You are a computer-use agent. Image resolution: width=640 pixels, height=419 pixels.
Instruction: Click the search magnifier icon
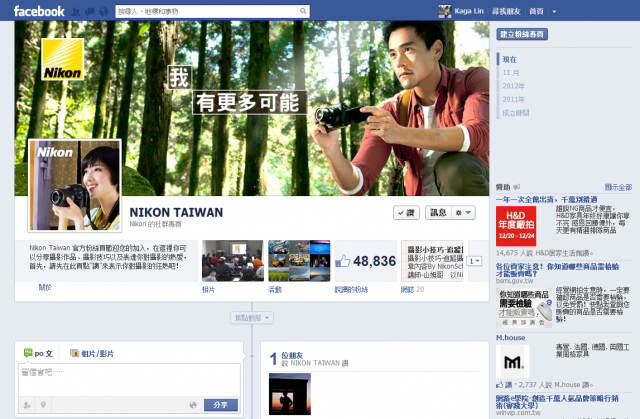point(303,11)
